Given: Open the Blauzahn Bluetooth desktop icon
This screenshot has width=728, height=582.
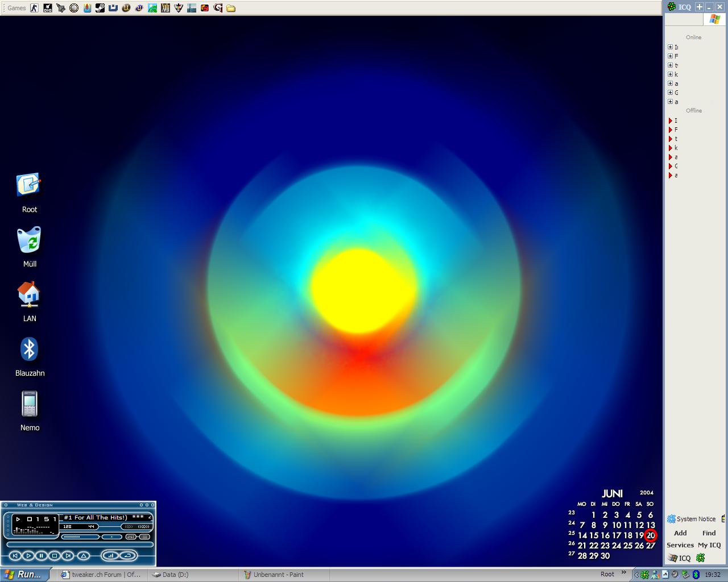Looking at the screenshot, I should pyautogui.click(x=29, y=350).
